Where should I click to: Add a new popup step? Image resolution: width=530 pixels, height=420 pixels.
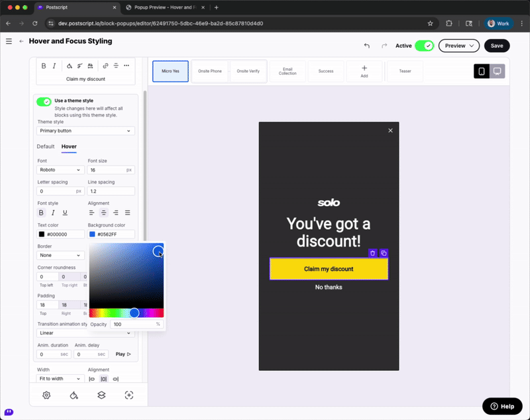(364, 72)
